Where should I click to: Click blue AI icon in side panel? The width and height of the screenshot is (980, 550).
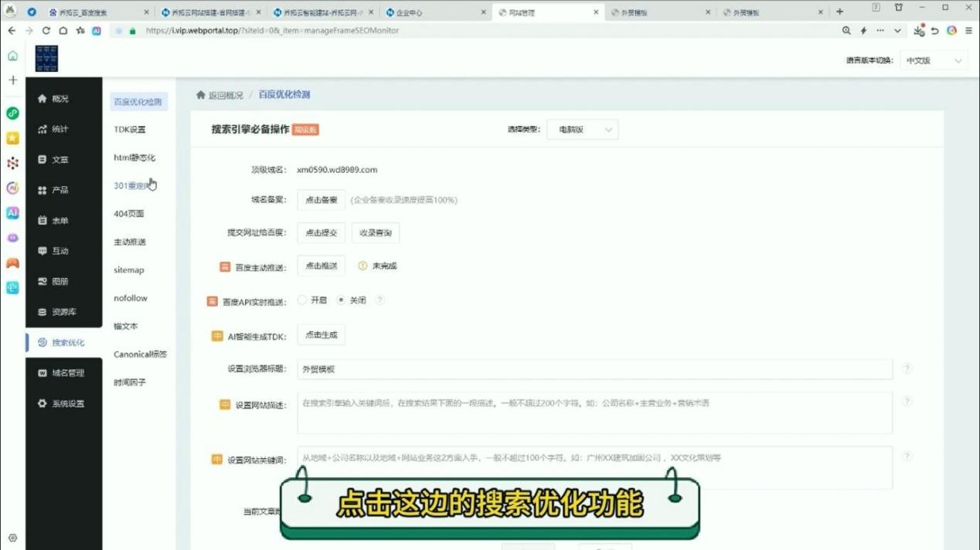(x=12, y=213)
